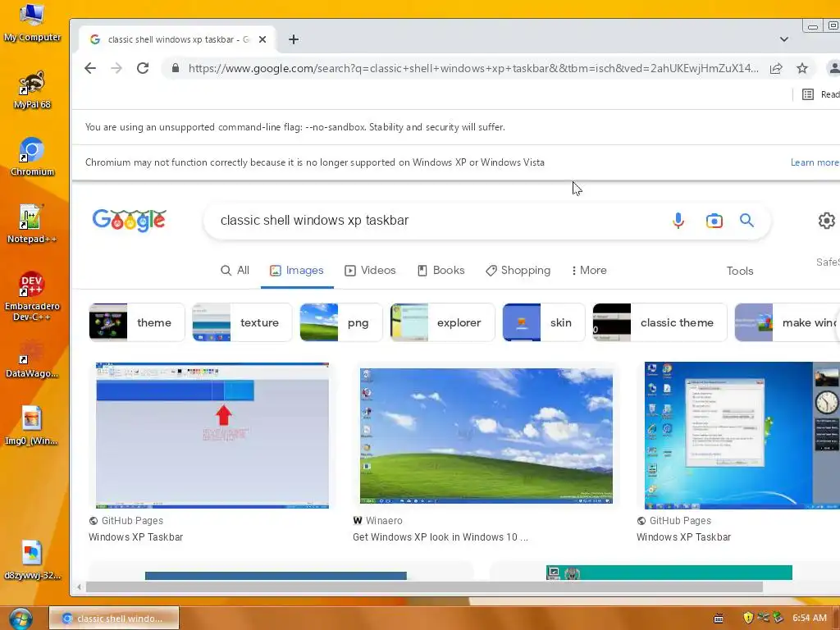Switch to the All results tab
This screenshot has height=630, width=840.
(x=235, y=271)
